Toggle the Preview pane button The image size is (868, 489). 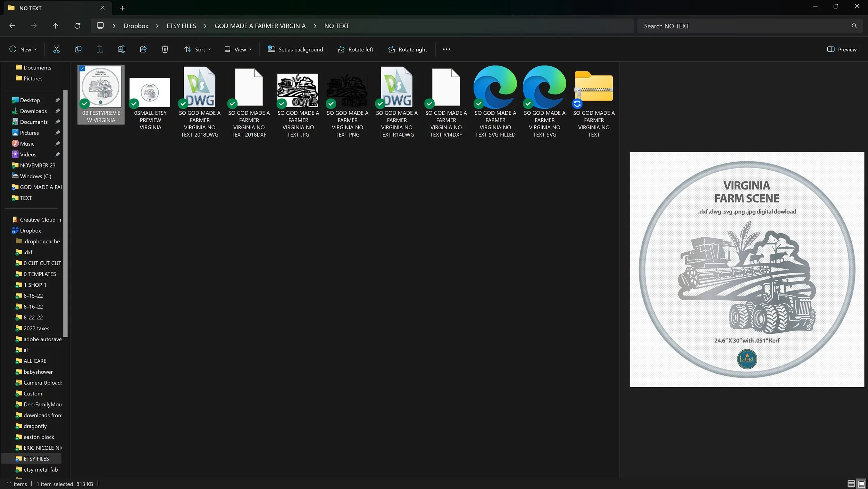[842, 49]
